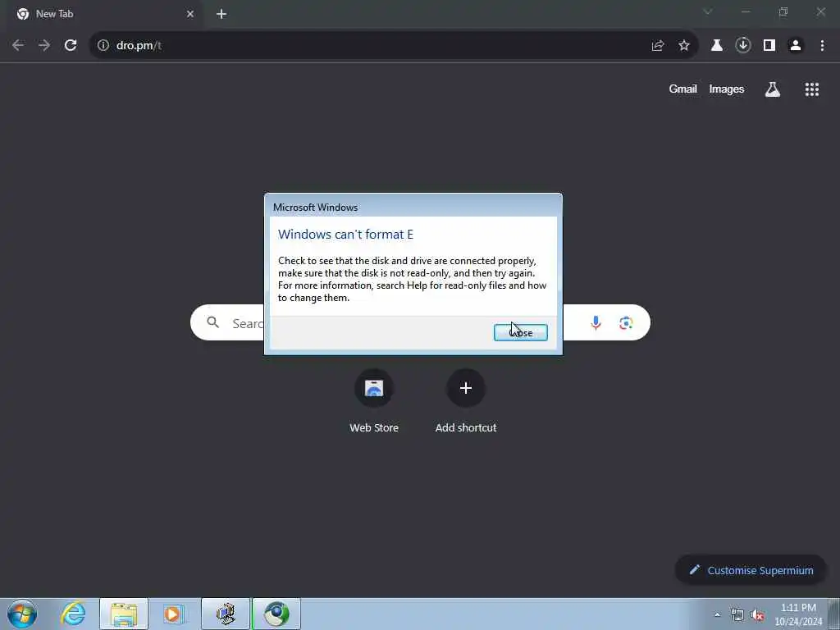Launch Internet Explorer from taskbar
The image size is (840, 630).
tap(73, 614)
